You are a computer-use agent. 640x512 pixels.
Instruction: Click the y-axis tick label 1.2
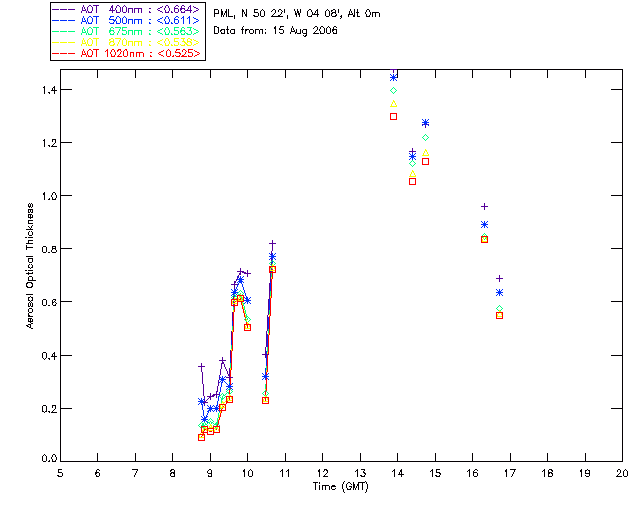[x=49, y=143]
